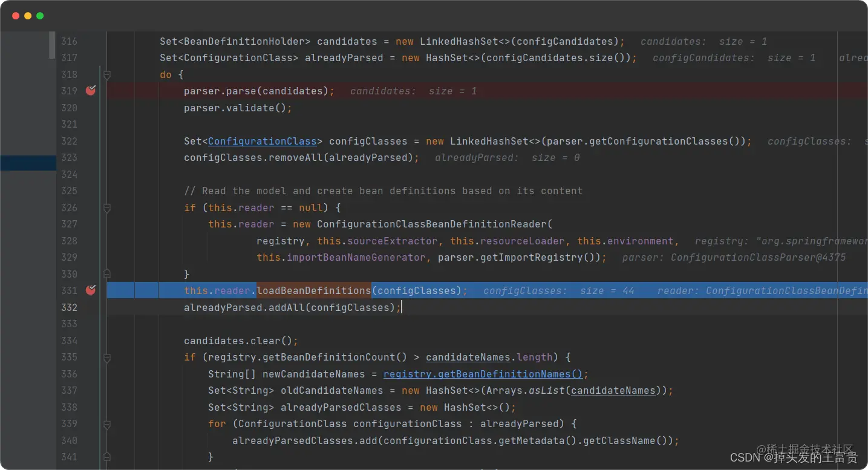Click newCandidateNames variable on line 336
Image resolution: width=868 pixels, height=470 pixels.
click(314, 374)
